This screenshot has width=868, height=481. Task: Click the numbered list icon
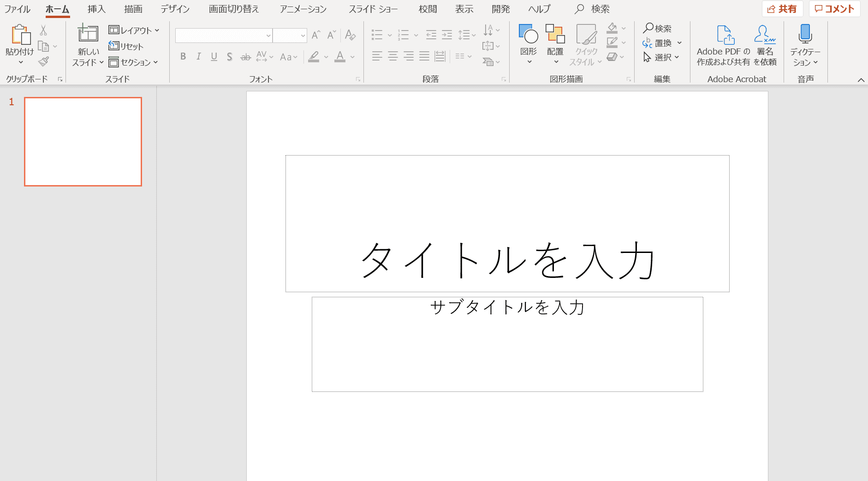(404, 35)
